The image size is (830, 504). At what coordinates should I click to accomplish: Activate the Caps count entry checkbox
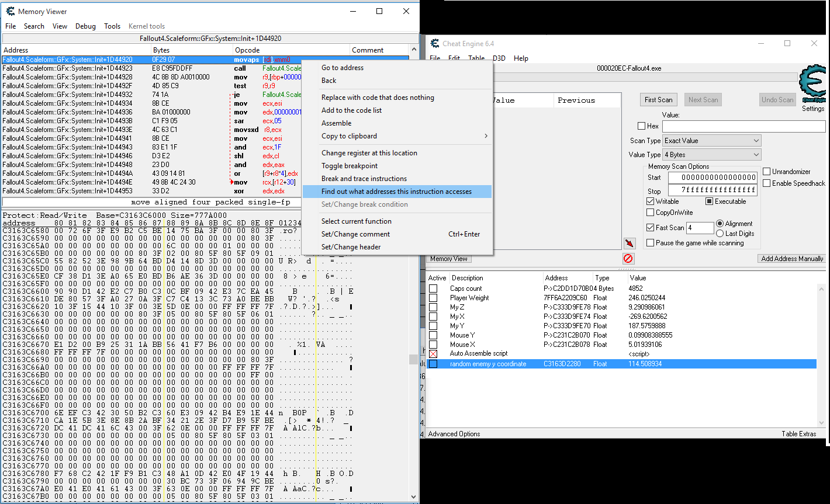(433, 289)
